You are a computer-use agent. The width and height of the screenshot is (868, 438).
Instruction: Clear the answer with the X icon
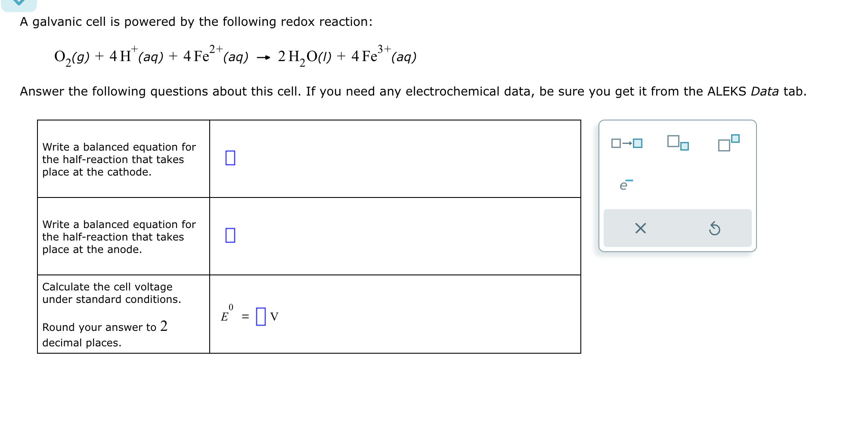coord(640,228)
